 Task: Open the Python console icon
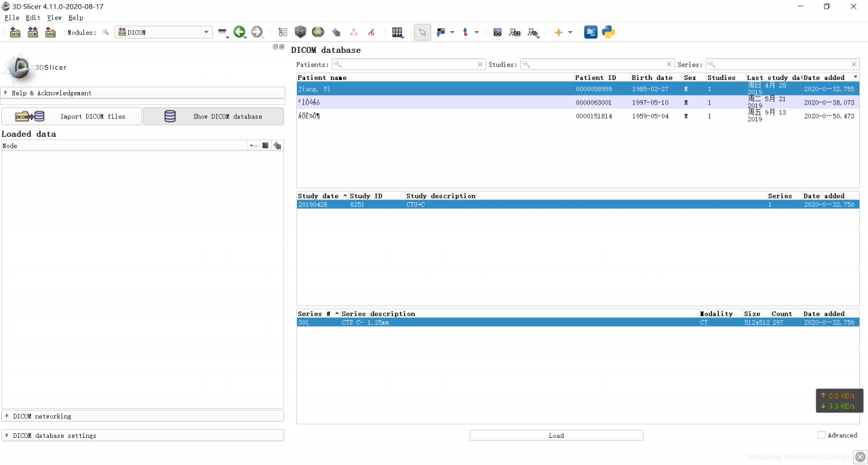[608, 32]
